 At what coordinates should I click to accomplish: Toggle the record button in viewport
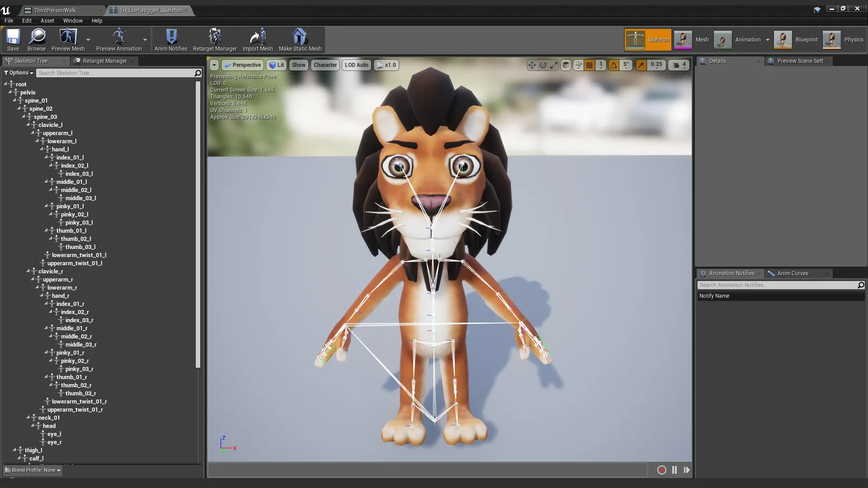click(x=661, y=470)
